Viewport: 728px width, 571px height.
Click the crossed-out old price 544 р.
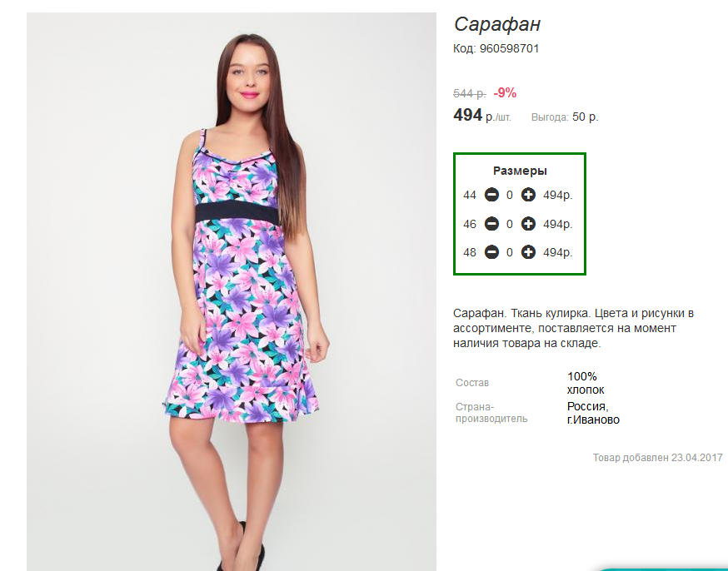coord(470,93)
